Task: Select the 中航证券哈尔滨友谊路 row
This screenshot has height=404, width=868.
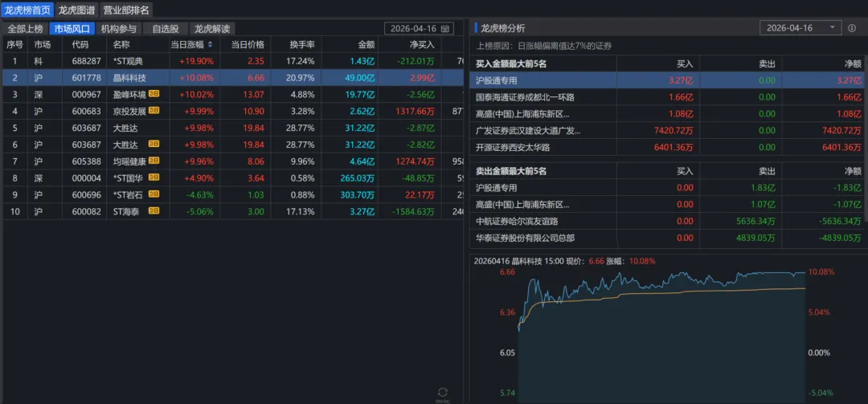Action: pyautogui.click(x=667, y=222)
